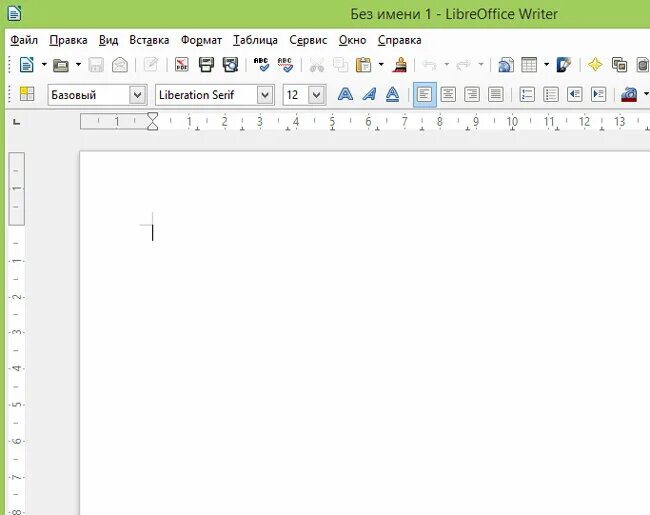Open the Undo history dropdown arrow
The width and height of the screenshot is (650, 515).
[x=446, y=65]
